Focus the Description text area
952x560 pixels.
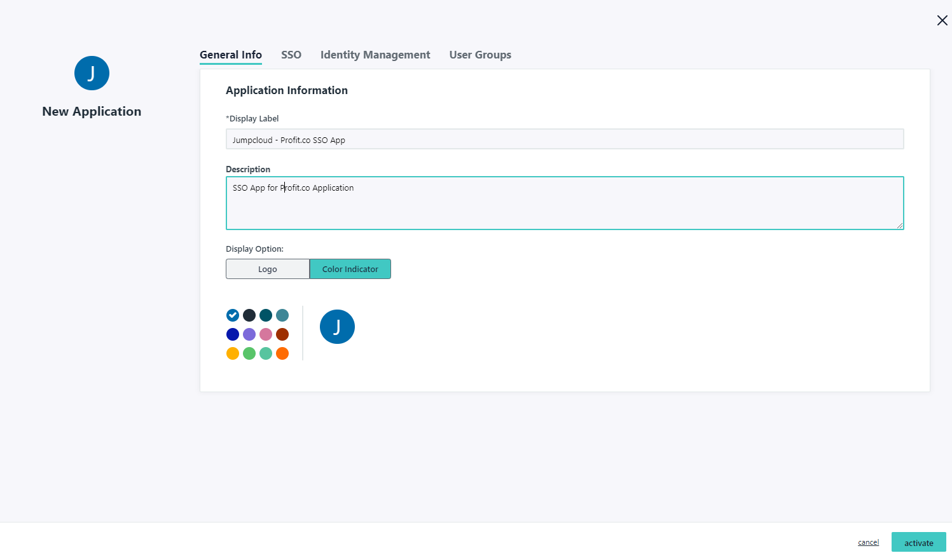click(565, 203)
